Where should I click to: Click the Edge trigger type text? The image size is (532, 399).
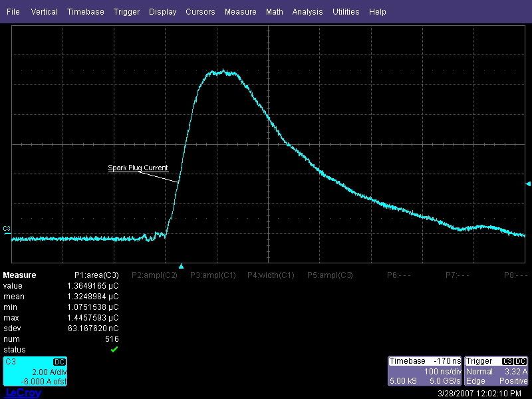tap(475, 381)
